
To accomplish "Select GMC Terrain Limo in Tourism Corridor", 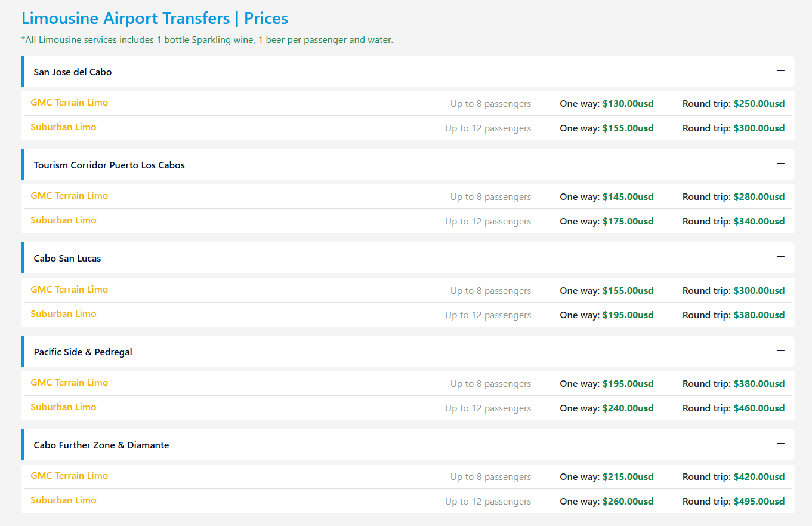I will pyautogui.click(x=69, y=196).
